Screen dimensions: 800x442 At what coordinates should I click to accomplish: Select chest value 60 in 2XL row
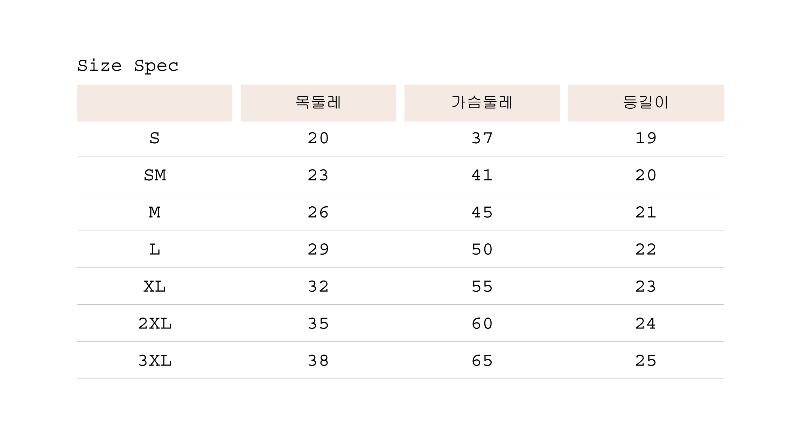pyautogui.click(x=482, y=323)
